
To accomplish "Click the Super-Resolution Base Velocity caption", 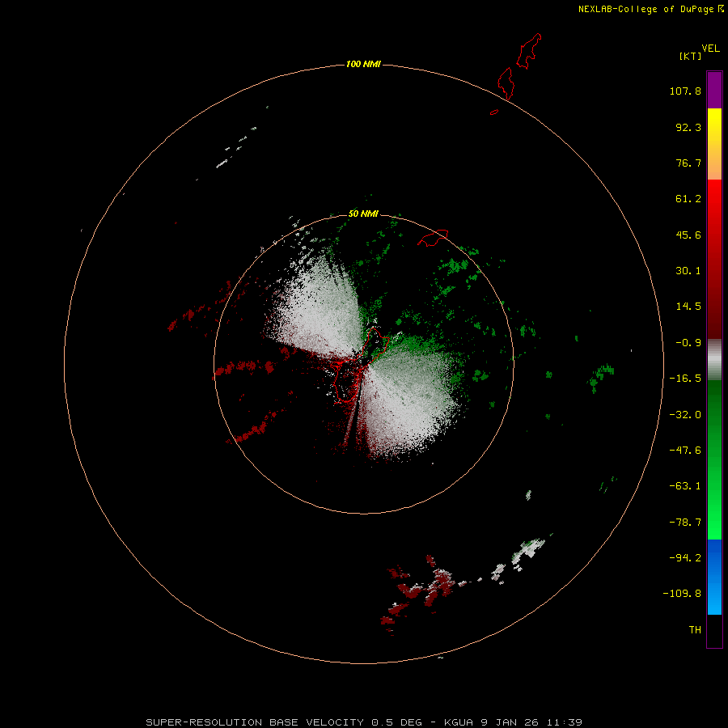I will point(363,722).
